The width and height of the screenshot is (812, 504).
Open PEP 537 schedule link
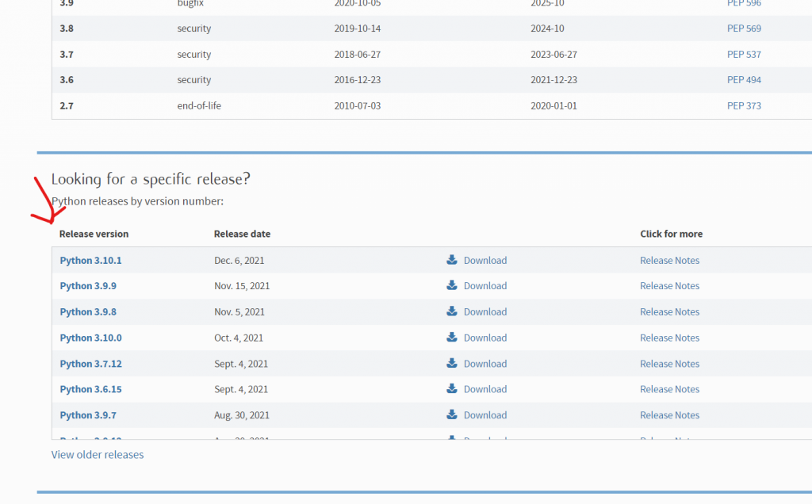coord(744,55)
